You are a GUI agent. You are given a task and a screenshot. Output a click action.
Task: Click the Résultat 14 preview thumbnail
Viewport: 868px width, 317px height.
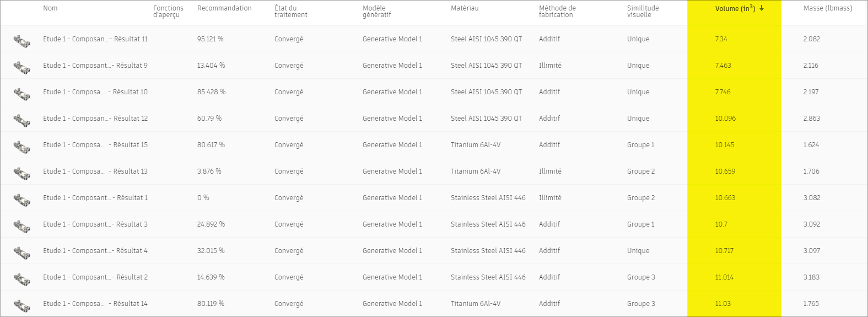click(x=21, y=305)
